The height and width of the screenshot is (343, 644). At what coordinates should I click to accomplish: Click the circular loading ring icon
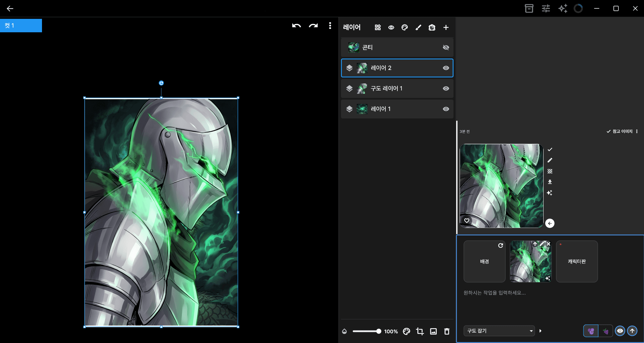(x=578, y=8)
